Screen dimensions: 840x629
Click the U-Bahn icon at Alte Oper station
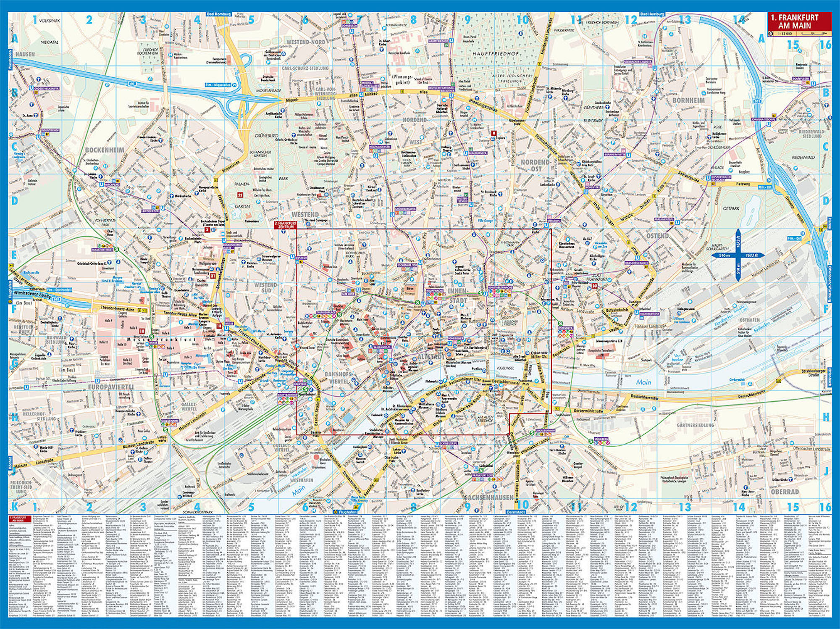pos(358,289)
